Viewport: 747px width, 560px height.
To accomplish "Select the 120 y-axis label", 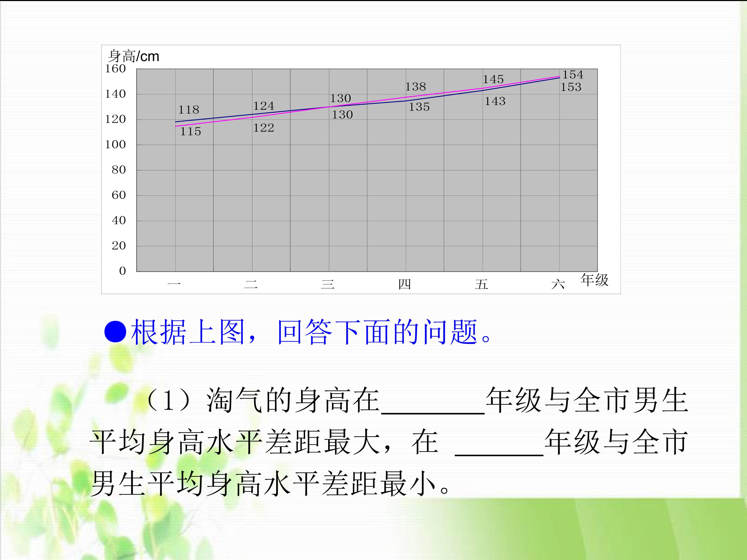I will tap(115, 119).
